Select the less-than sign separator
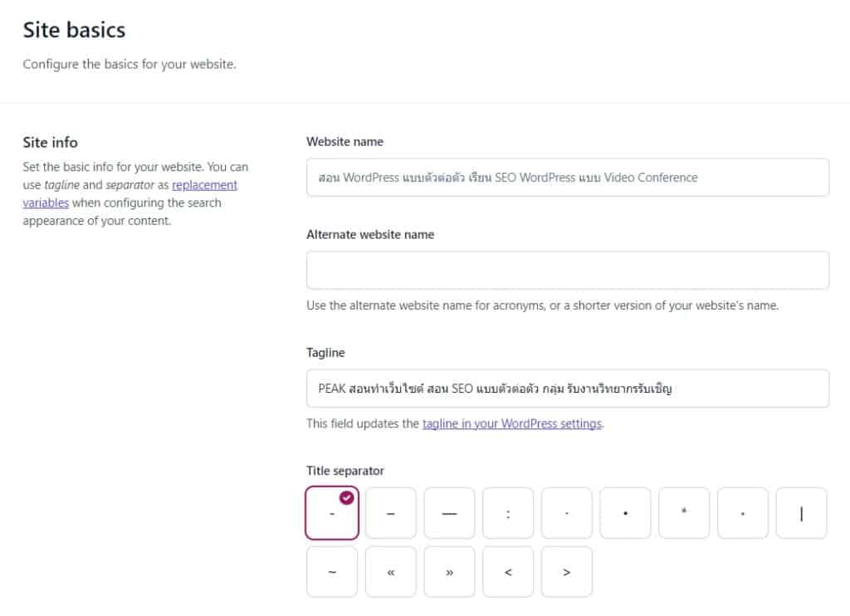The image size is (850, 616). (x=508, y=572)
